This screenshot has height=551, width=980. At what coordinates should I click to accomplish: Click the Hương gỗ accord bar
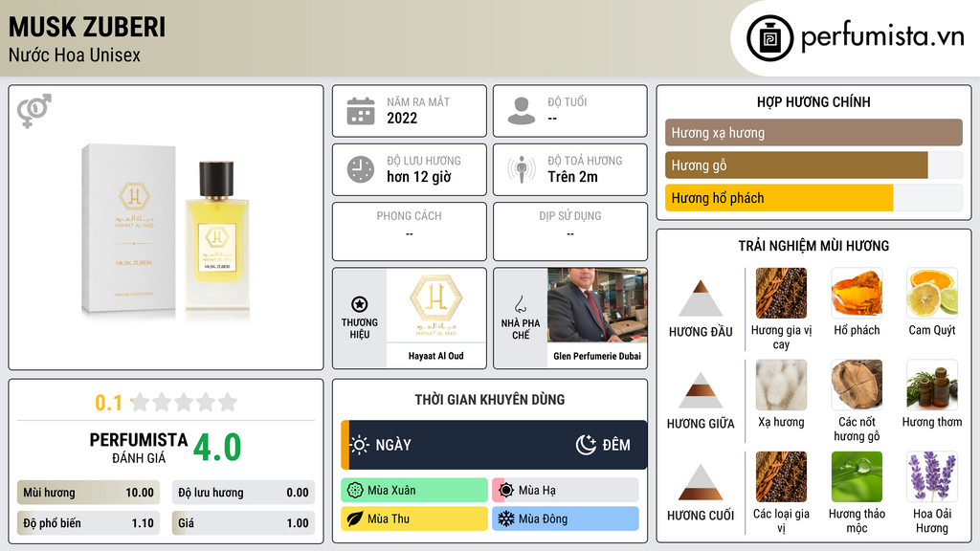point(813,165)
